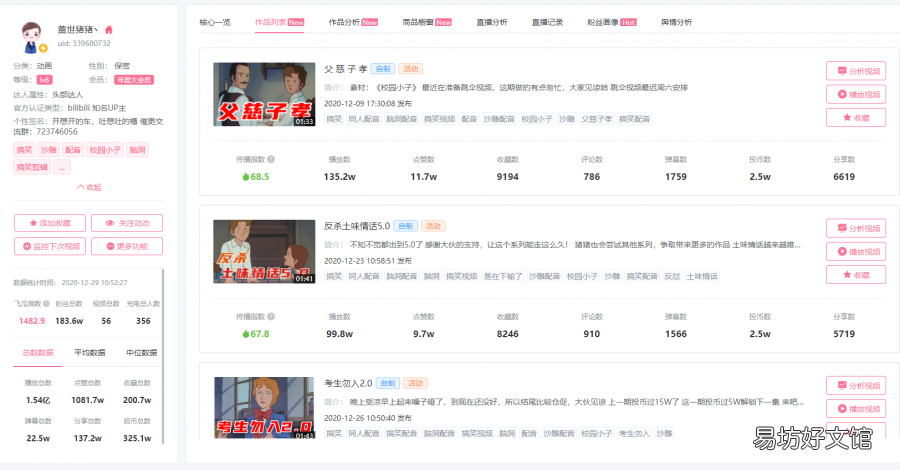This screenshot has width=900, height=470.
Task: Click the 年度大会员 badge
Action: [134, 80]
